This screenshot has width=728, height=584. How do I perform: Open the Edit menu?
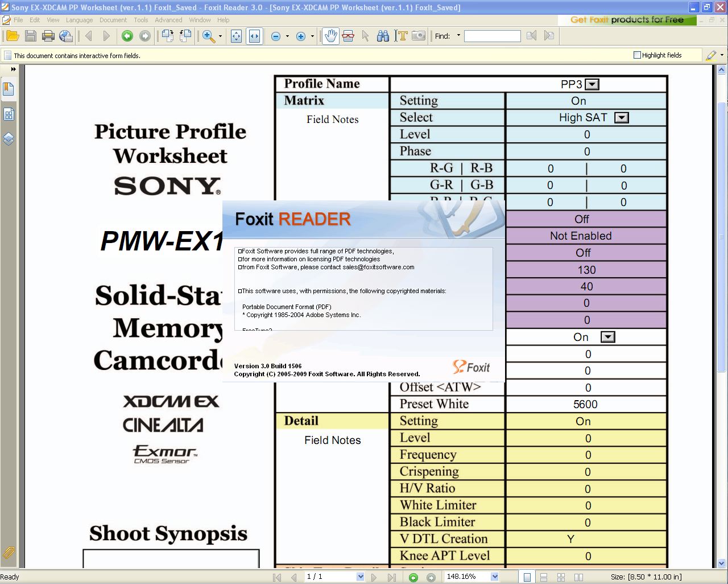point(35,19)
